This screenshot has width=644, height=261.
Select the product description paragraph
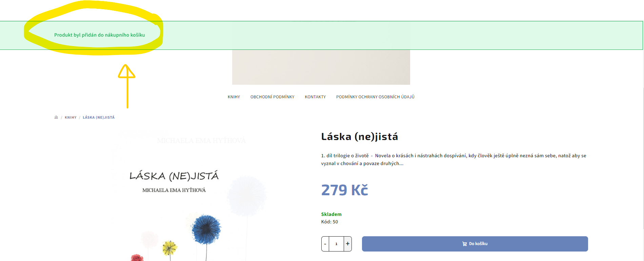[x=454, y=159]
